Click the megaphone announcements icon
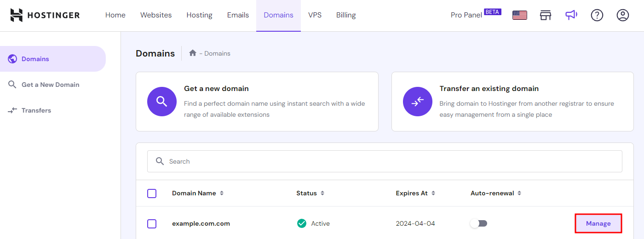Image resolution: width=644 pixels, height=239 pixels. pyautogui.click(x=571, y=15)
